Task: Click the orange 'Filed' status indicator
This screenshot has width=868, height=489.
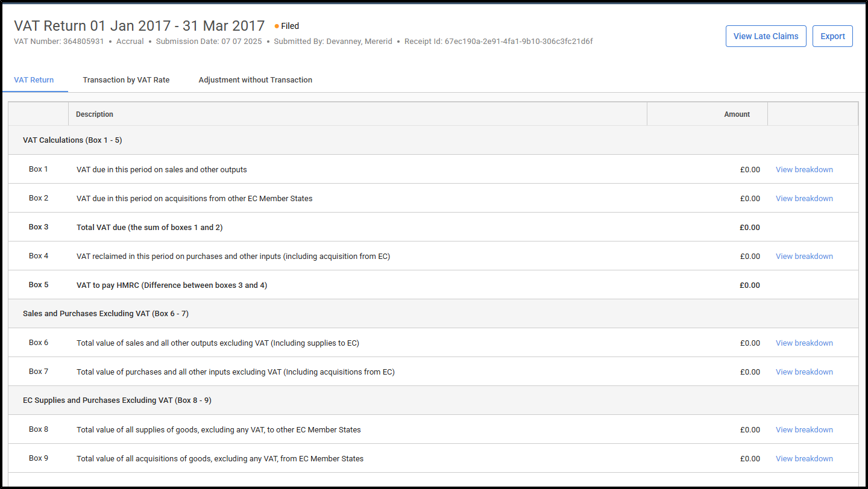Action: point(287,26)
